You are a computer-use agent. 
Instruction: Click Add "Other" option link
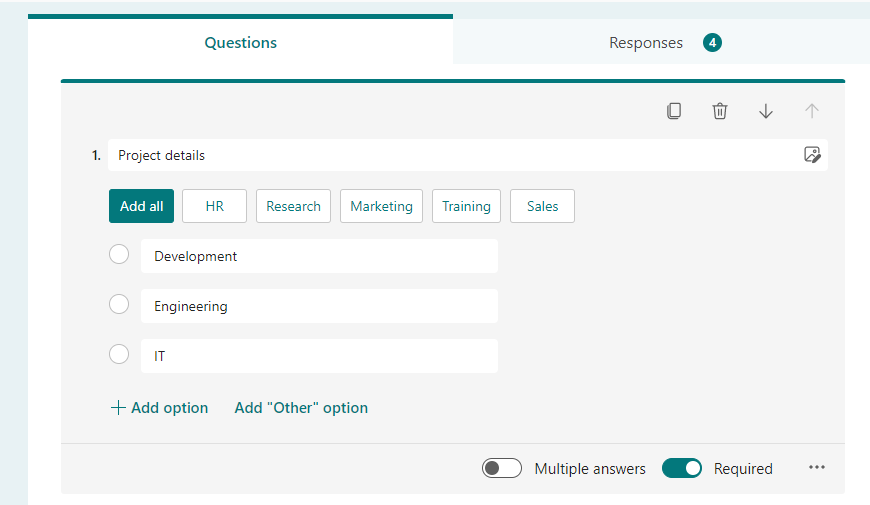(301, 408)
